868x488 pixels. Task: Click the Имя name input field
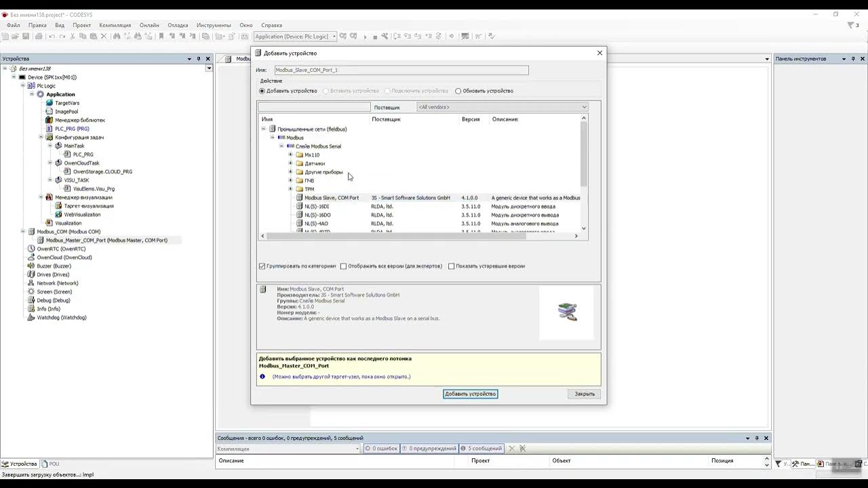(401, 70)
